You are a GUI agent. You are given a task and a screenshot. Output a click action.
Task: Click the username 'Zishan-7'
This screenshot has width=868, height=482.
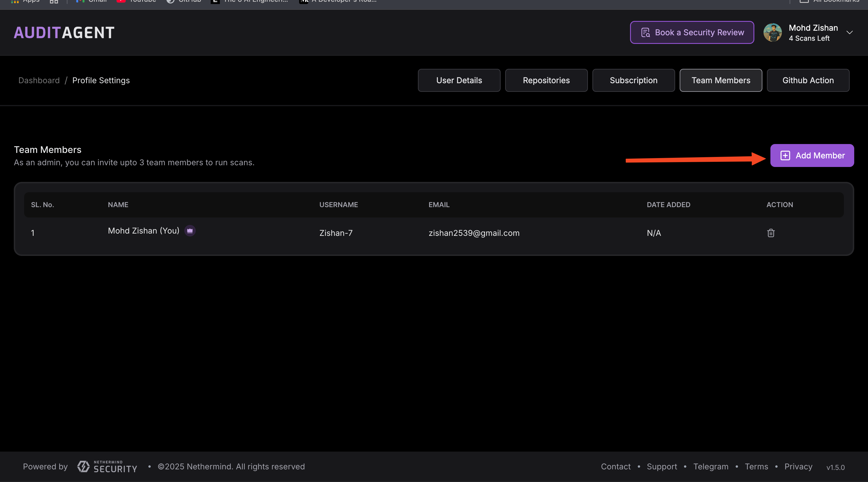click(x=336, y=233)
